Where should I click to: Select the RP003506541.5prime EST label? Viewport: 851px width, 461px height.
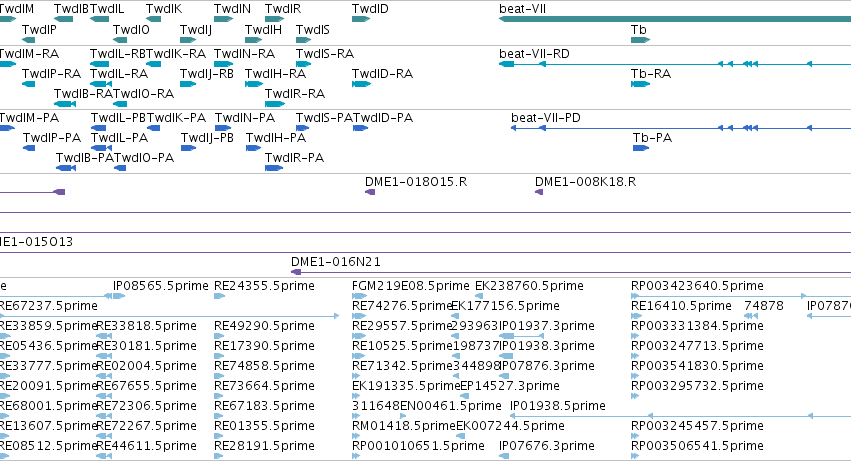697,446
